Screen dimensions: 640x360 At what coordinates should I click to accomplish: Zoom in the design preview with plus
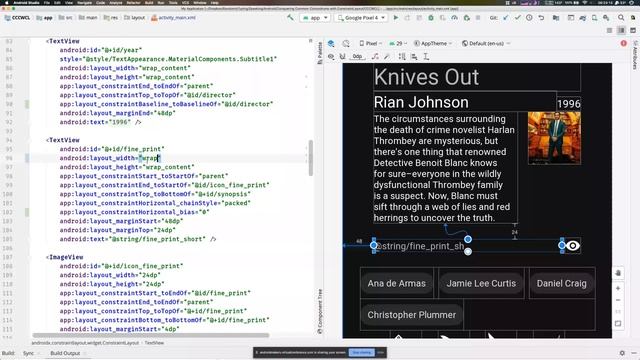pyautogui.click(x=618, y=288)
